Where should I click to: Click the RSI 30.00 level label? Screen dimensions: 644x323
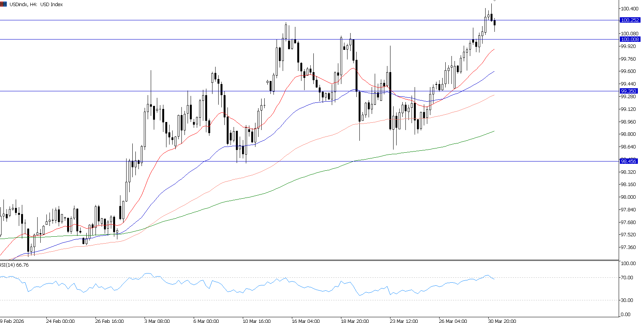(x=627, y=300)
